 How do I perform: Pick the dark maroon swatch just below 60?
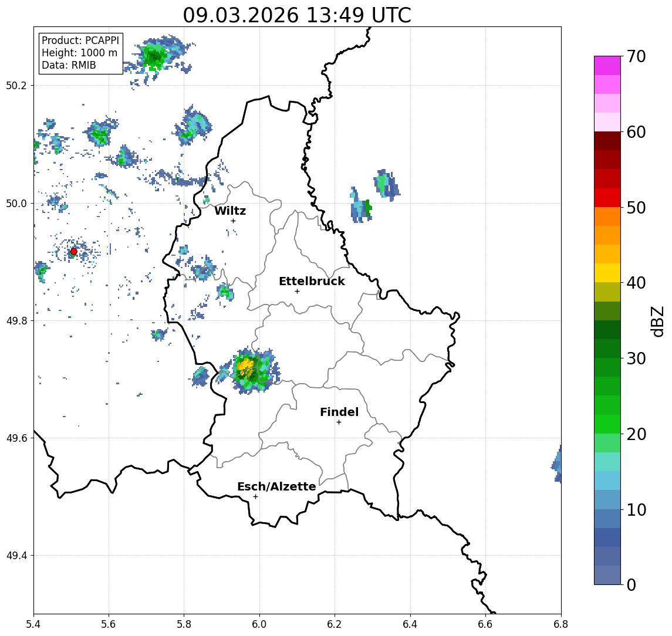607,141
